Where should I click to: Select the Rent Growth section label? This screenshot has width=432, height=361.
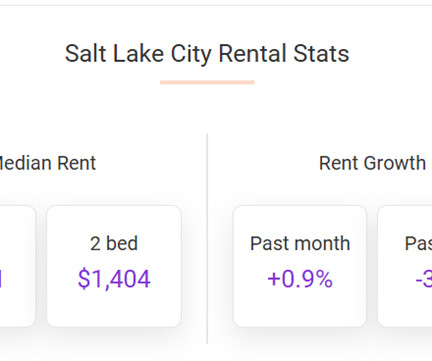(x=372, y=163)
